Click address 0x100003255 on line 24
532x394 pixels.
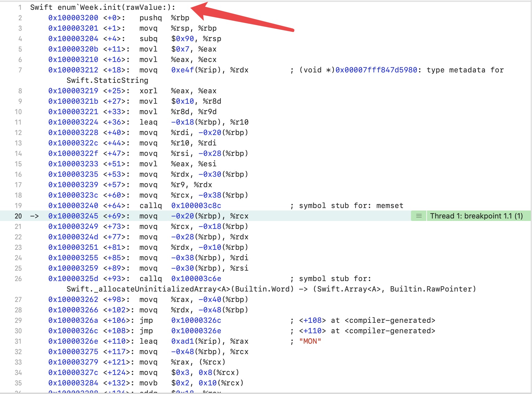(x=73, y=258)
